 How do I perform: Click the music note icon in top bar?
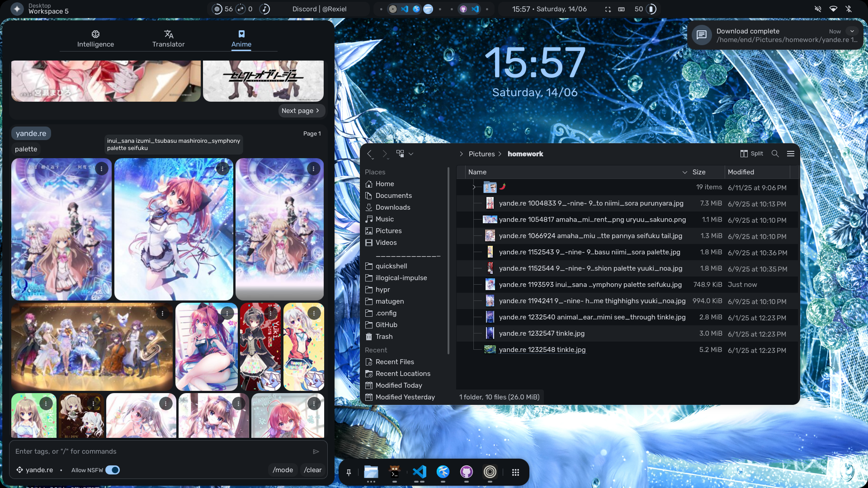point(265,9)
